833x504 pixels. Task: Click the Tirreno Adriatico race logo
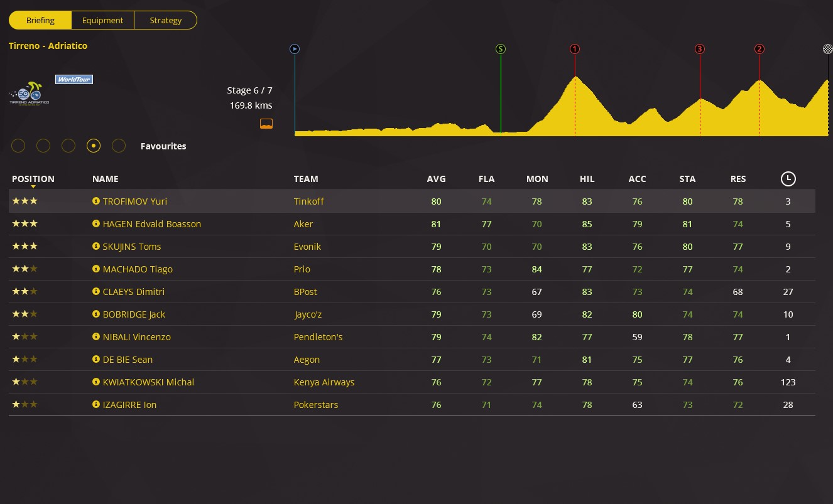pyautogui.click(x=29, y=94)
